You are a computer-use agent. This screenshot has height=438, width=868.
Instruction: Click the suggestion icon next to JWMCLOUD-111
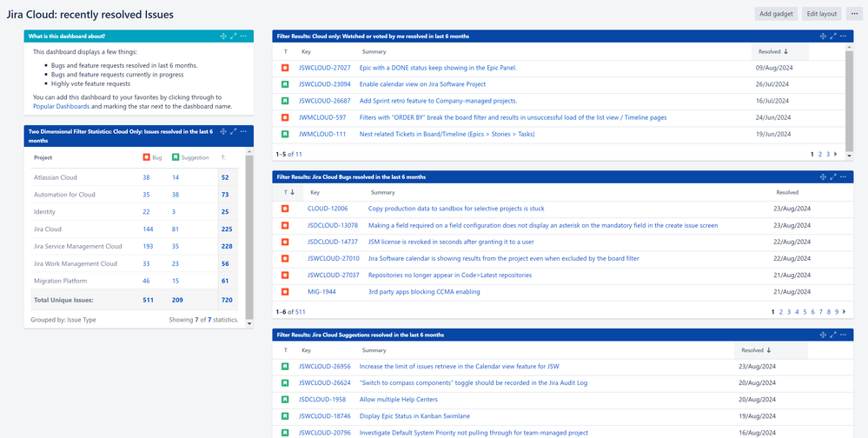pyautogui.click(x=285, y=134)
